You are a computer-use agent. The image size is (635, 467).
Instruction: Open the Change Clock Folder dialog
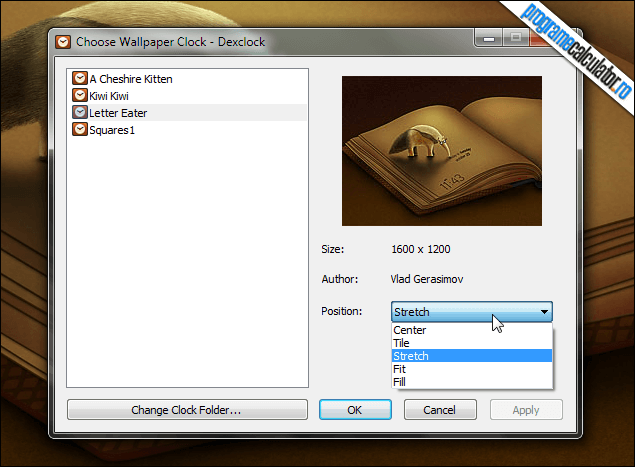[187, 410]
